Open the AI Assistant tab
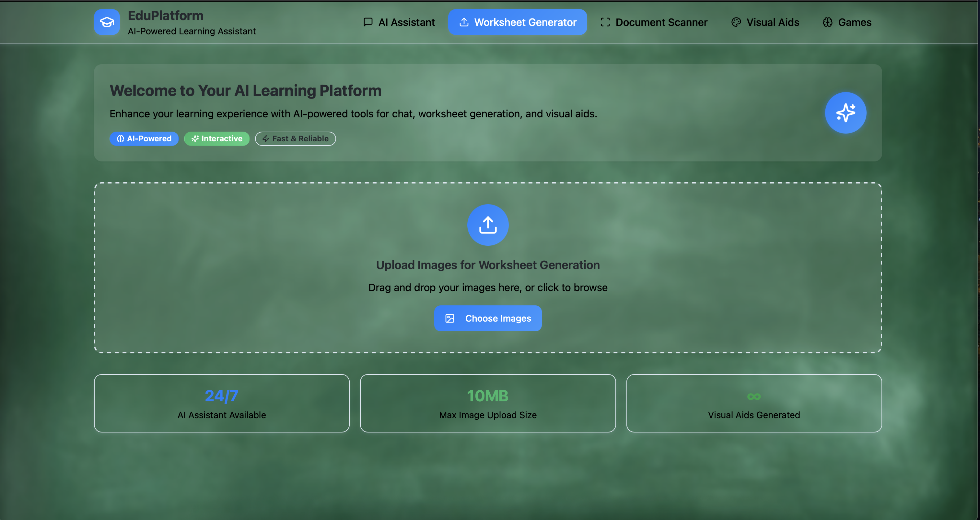 (x=406, y=22)
